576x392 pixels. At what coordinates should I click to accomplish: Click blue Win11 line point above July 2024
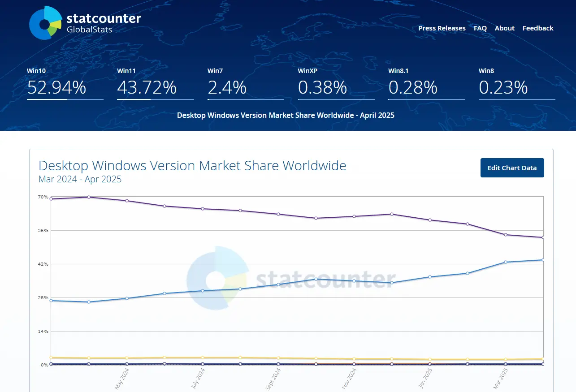[x=203, y=291]
